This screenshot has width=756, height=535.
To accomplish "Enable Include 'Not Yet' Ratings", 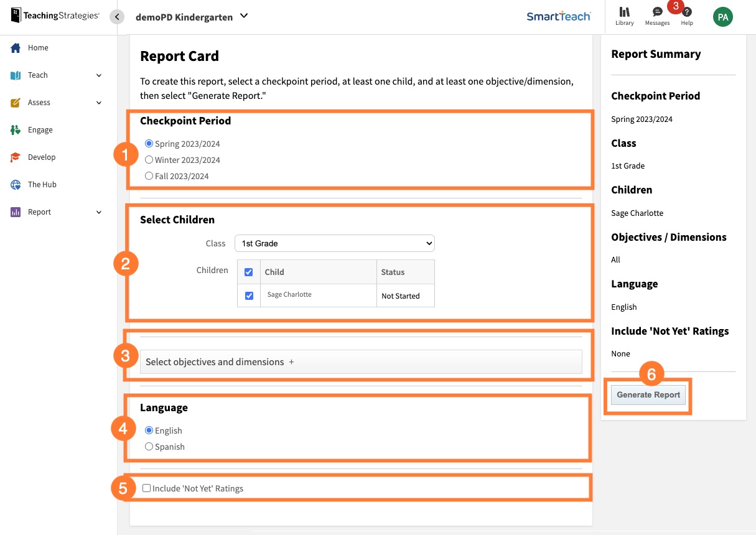I will [x=146, y=488].
